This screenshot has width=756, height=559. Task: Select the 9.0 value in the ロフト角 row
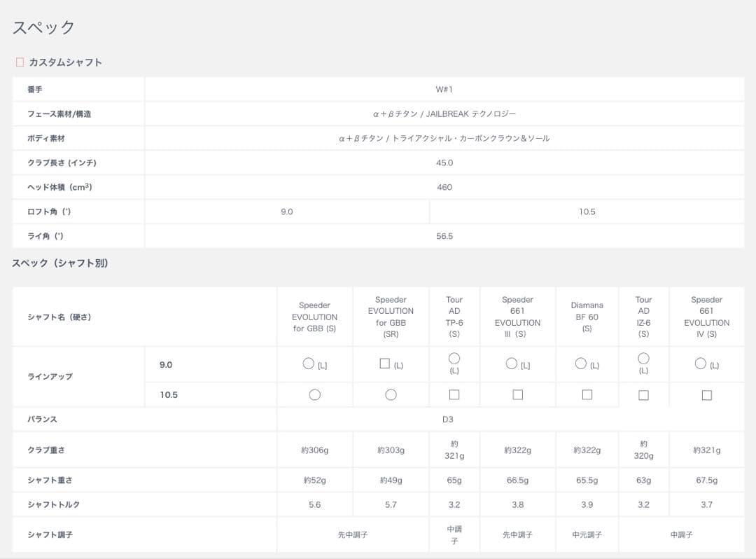pos(286,212)
